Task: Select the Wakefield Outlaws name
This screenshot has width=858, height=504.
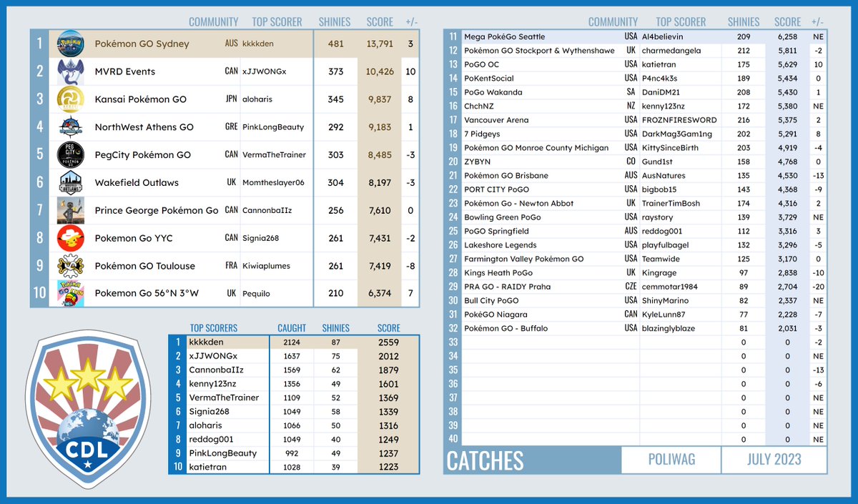Action: point(137,182)
